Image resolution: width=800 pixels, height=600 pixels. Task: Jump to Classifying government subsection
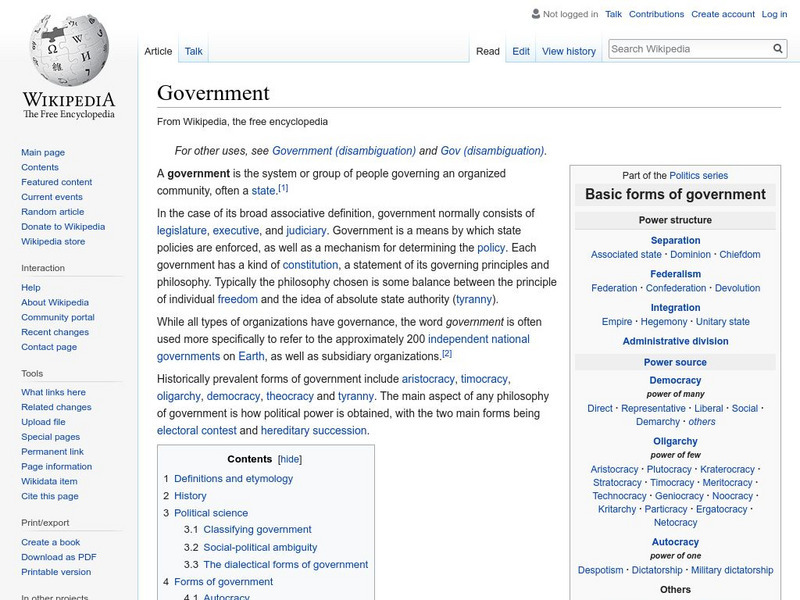(x=257, y=529)
